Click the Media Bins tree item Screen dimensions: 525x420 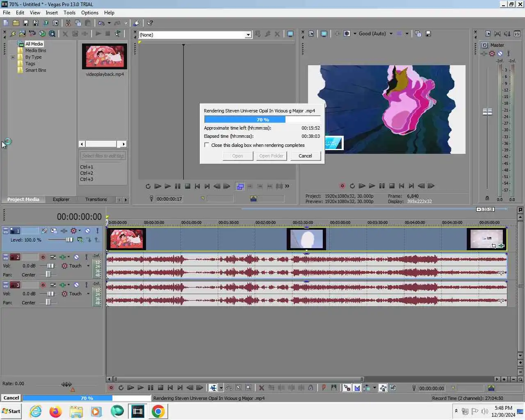click(36, 50)
